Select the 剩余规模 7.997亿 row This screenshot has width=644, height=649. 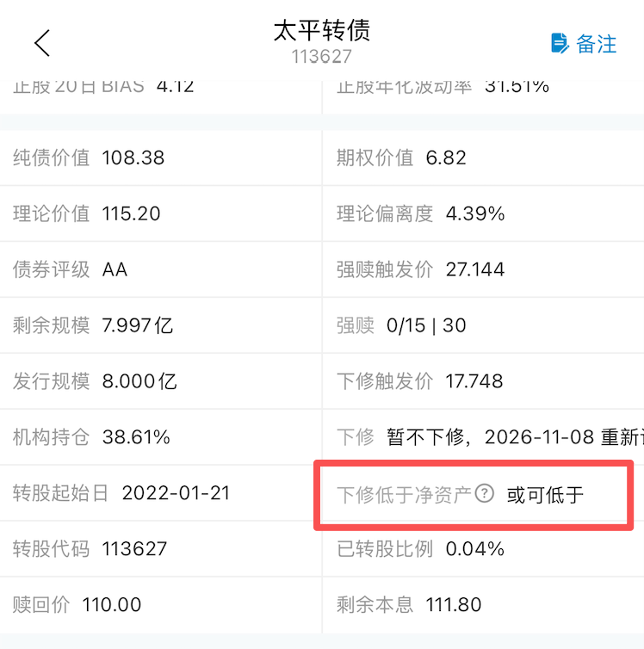pyautogui.click(x=93, y=325)
